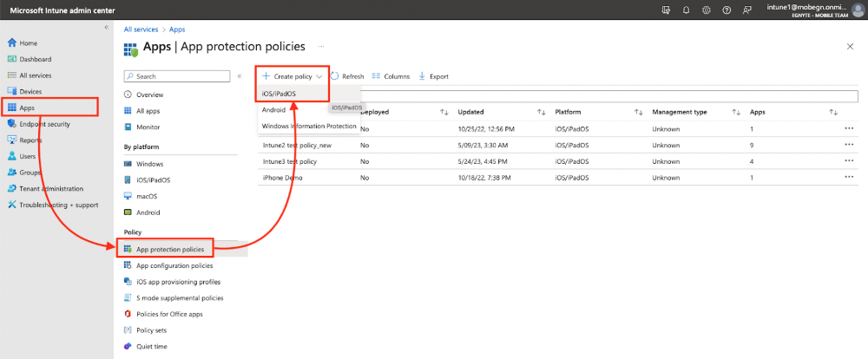Go to Apps breadcrumb link
The image size is (868, 359).
pyautogui.click(x=177, y=29)
